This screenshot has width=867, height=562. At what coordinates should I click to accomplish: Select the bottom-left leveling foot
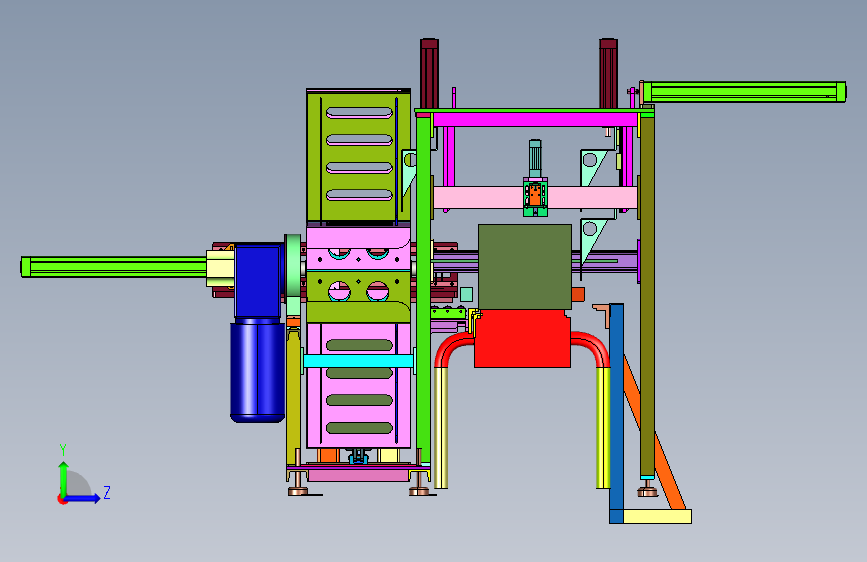[298, 489]
